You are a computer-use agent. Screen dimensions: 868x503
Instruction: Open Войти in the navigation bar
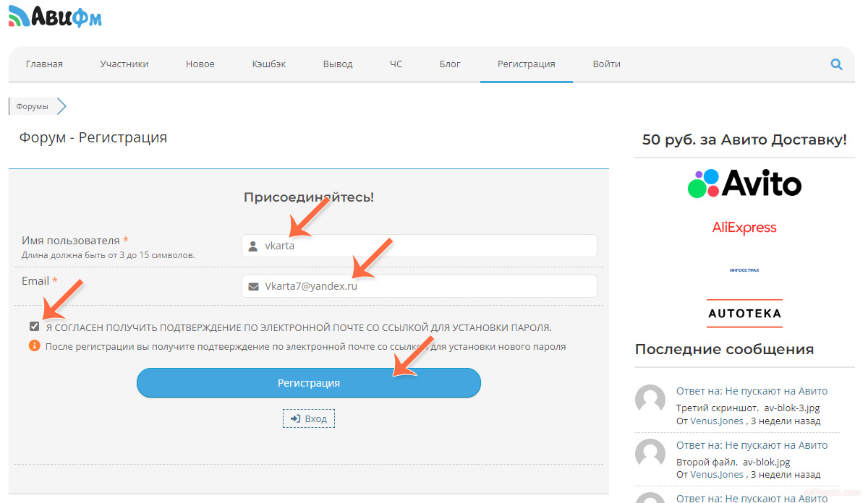pyautogui.click(x=606, y=64)
